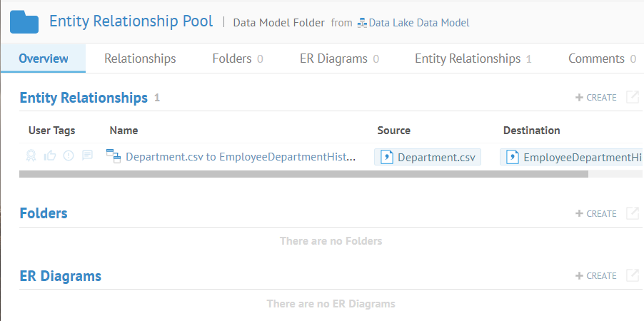Click the Data Lake Data Model link
This screenshot has width=644, height=321.
tap(418, 23)
